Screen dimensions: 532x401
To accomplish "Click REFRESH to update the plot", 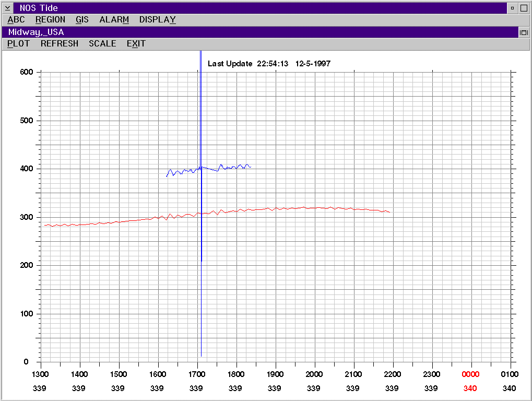I will click(60, 44).
